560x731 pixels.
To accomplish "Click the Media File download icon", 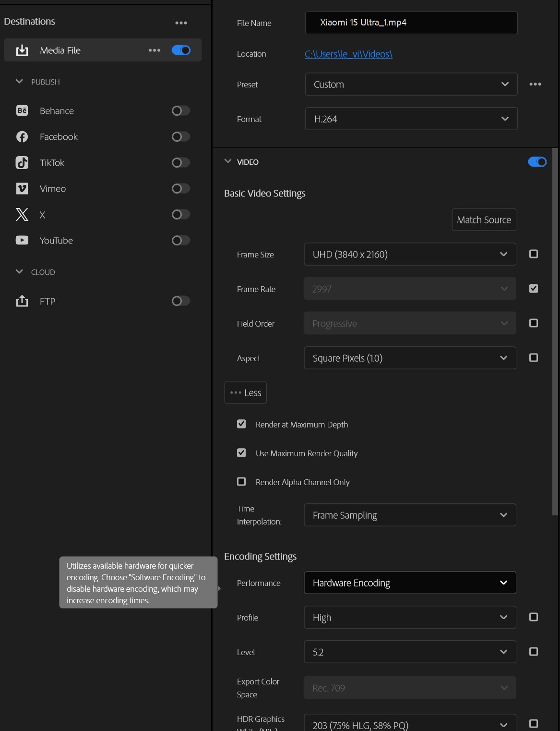I will coord(22,50).
